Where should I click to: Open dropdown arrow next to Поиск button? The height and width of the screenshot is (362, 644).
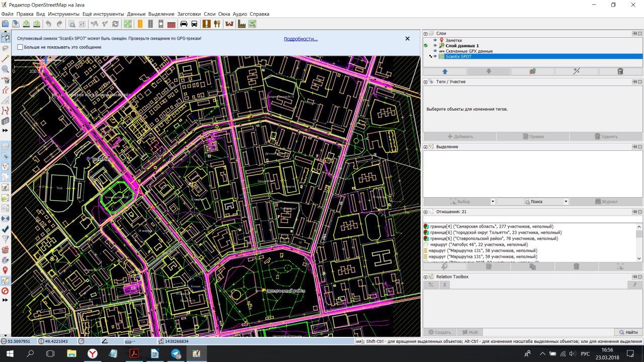point(566,202)
